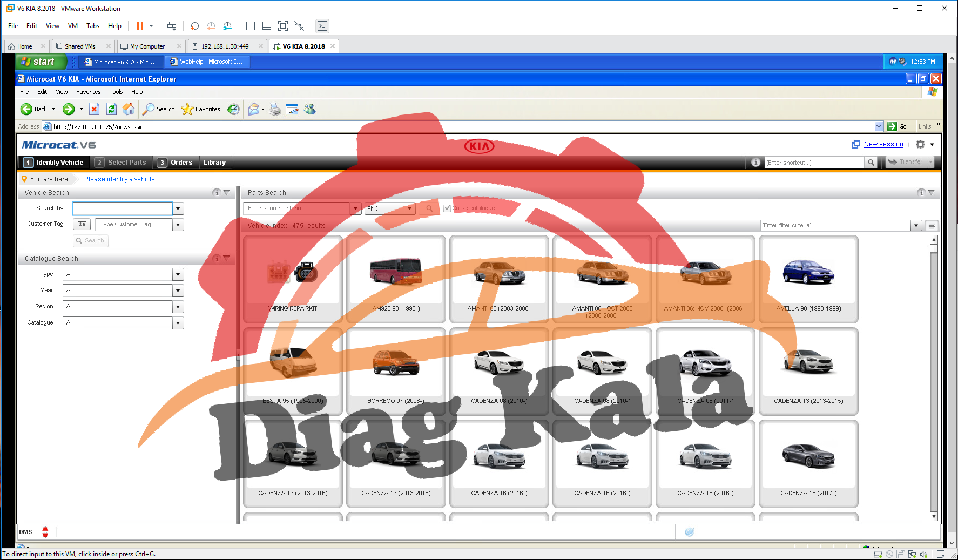This screenshot has width=958, height=560.
Task: Switch to WebHelp taskbar window
Action: pyautogui.click(x=207, y=62)
